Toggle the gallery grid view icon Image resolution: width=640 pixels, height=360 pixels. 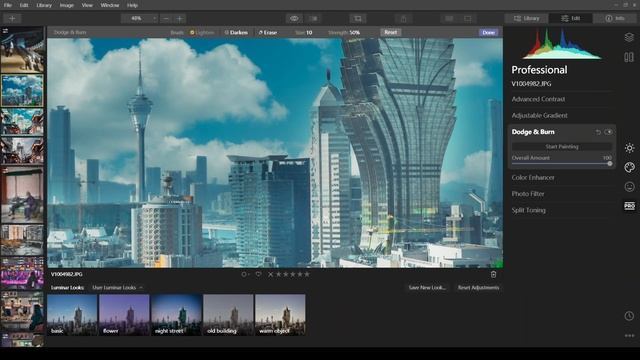coord(449,18)
